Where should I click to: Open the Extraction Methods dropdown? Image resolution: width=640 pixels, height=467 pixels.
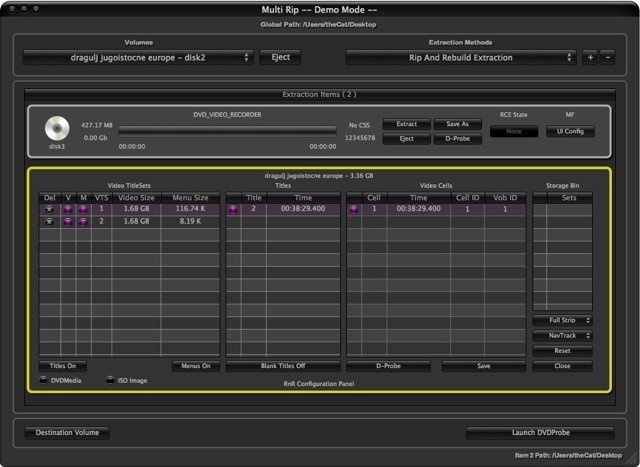coord(461,58)
